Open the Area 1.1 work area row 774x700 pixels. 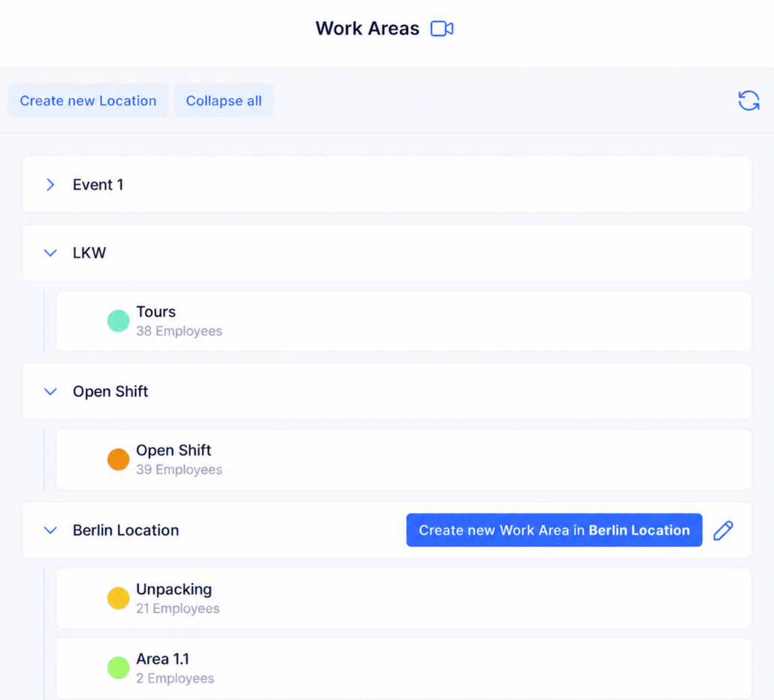click(404, 668)
